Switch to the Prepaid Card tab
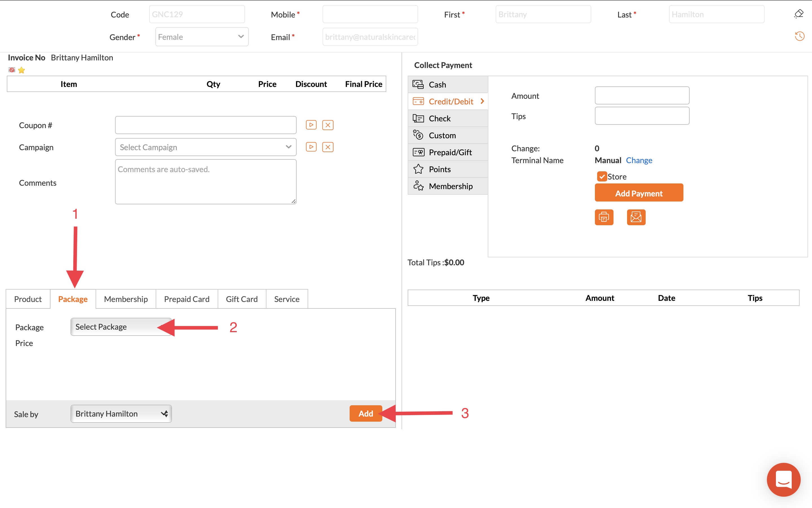This screenshot has width=812, height=508. (x=187, y=299)
